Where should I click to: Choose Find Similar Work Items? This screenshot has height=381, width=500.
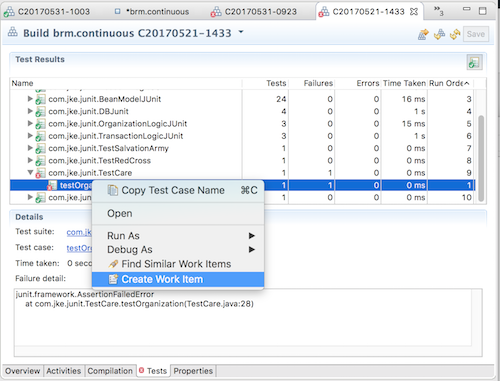pyautogui.click(x=178, y=264)
